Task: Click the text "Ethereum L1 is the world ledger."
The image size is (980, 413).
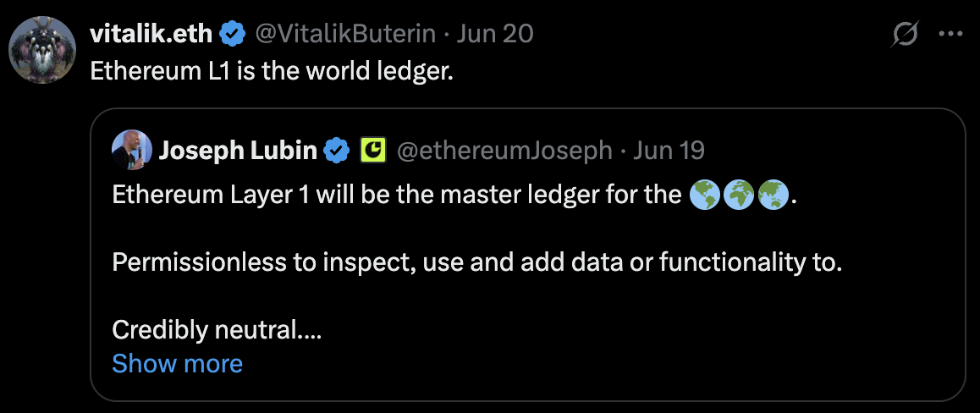Action: (x=272, y=71)
